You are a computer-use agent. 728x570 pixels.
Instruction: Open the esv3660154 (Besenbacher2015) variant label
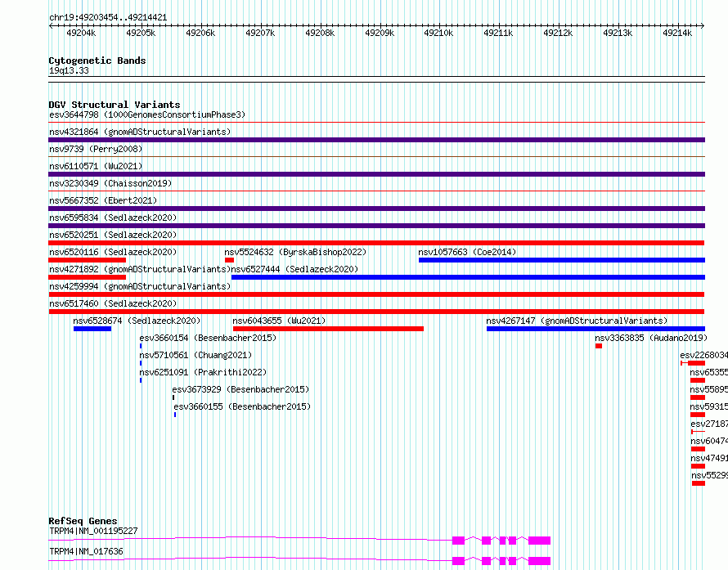(x=208, y=338)
